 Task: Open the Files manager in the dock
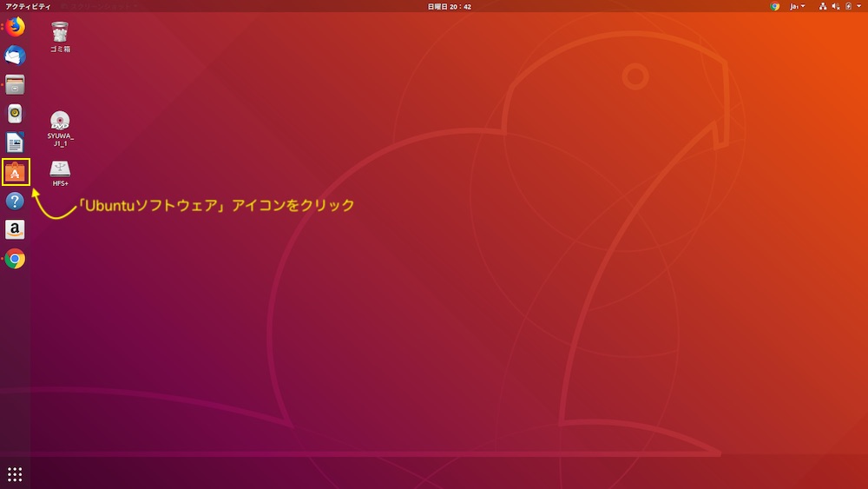15,85
